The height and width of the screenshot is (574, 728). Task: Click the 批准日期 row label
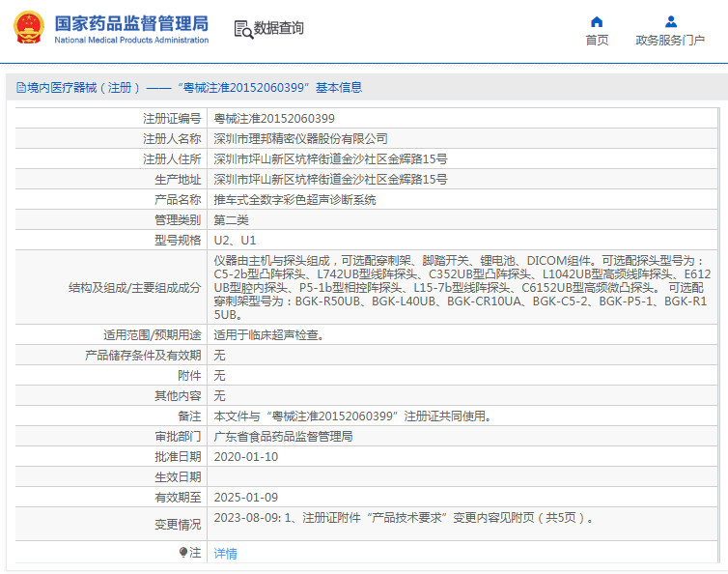point(178,457)
